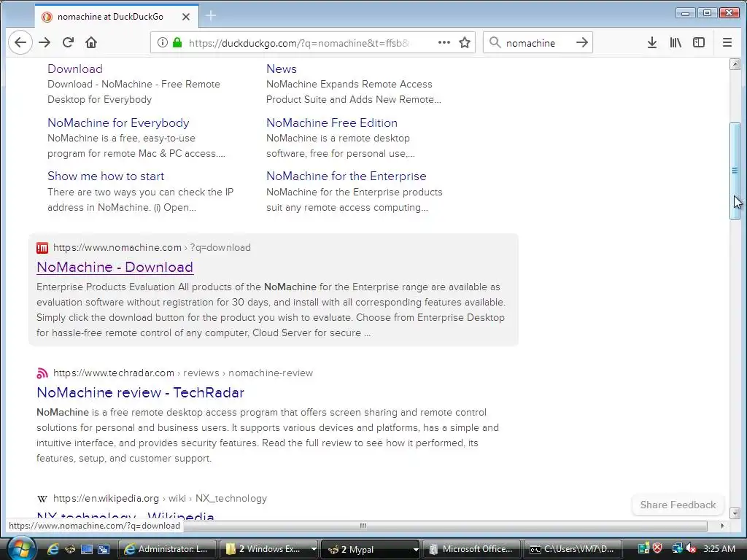Open the Windows Explorer taskbar group
Image resolution: width=747 pixels, height=560 pixels.
[x=266, y=549]
